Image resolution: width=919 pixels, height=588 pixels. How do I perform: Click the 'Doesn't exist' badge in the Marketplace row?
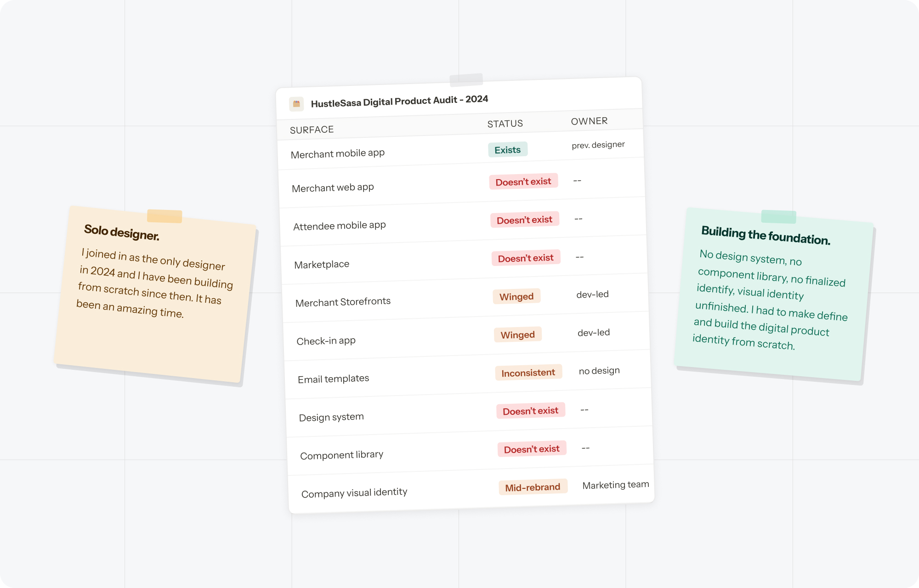point(526,258)
